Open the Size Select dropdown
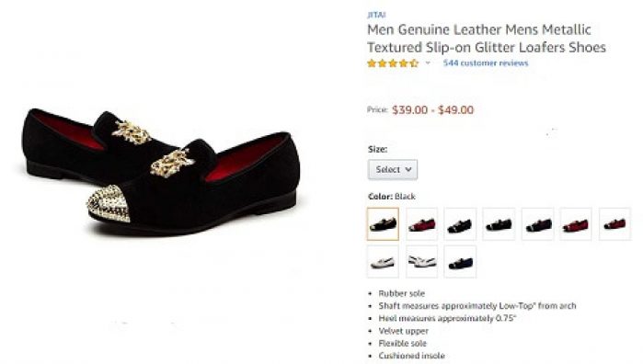643x364 pixels. [393, 169]
